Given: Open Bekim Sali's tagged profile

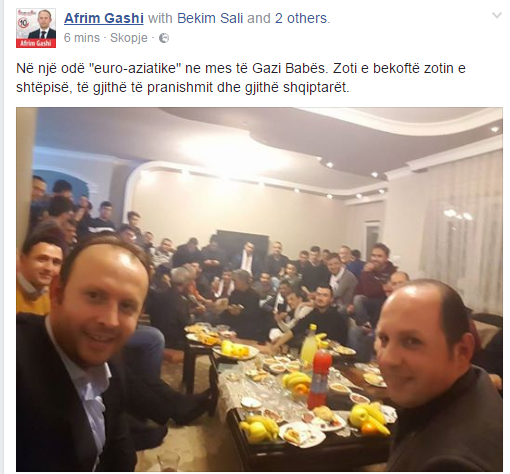Looking at the screenshot, I should 210,18.
